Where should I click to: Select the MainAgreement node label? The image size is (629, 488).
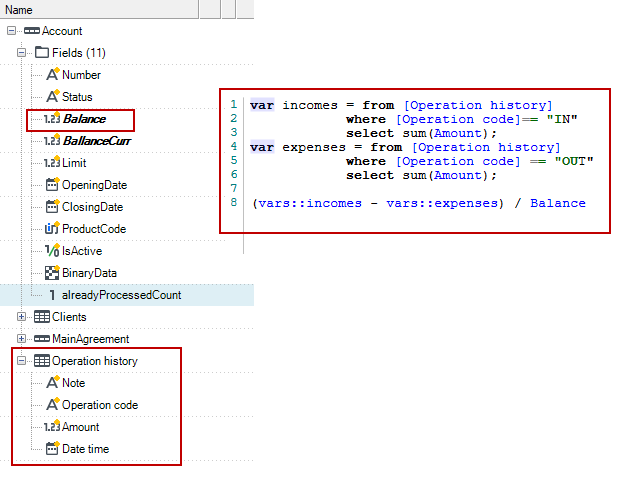tap(91, 339)
